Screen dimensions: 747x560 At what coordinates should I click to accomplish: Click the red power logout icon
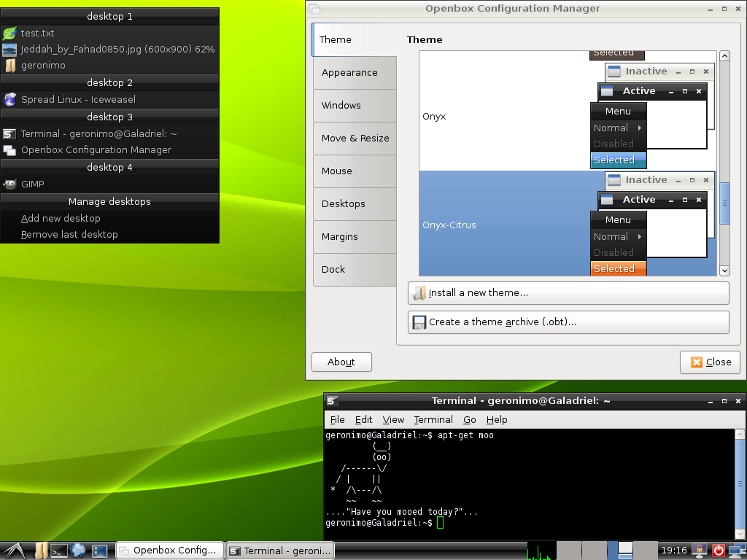click(719, 551)
